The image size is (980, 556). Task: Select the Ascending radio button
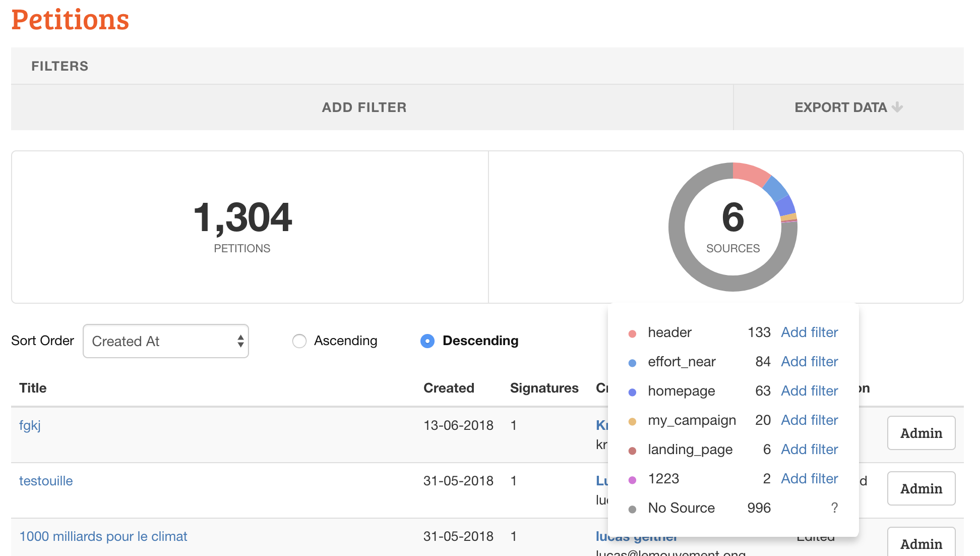[299, 341]
